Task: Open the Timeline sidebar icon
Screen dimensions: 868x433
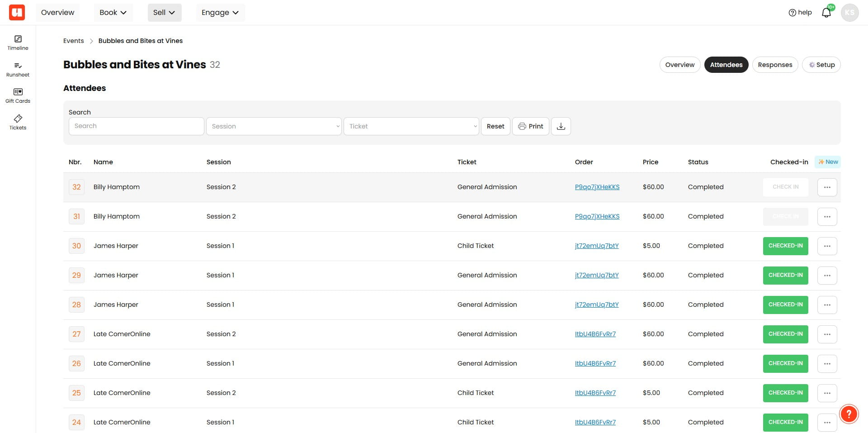Action: (18, 43)
